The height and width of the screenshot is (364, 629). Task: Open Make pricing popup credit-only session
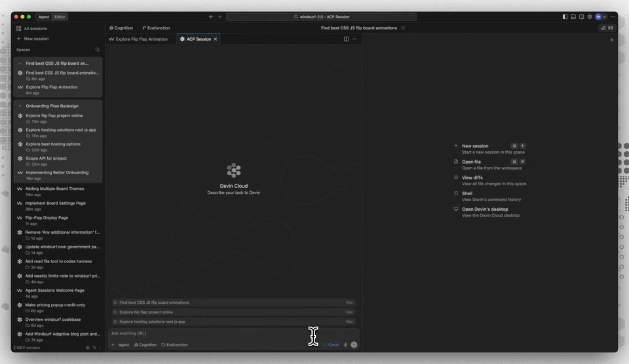coord(58,308)
